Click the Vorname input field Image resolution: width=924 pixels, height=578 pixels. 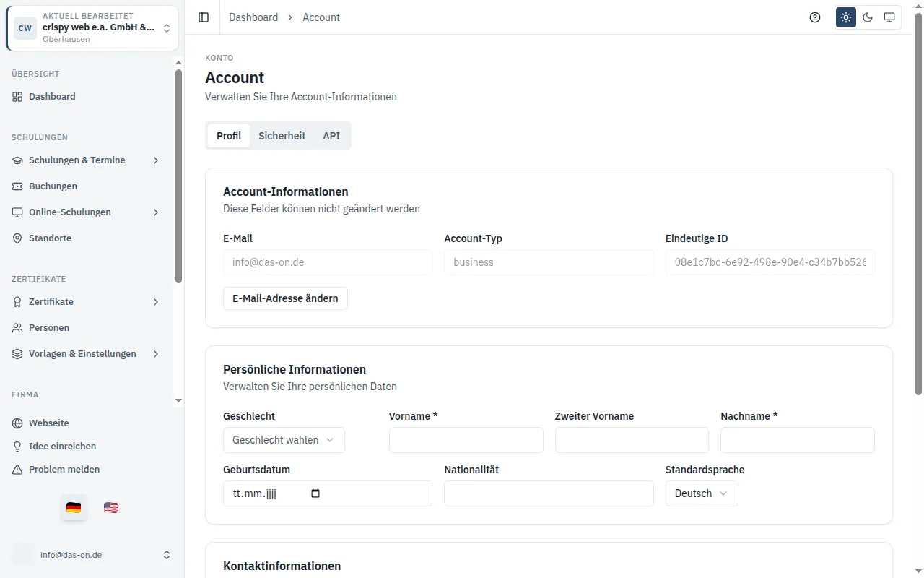pyautogui.click(x=466, y=440)
